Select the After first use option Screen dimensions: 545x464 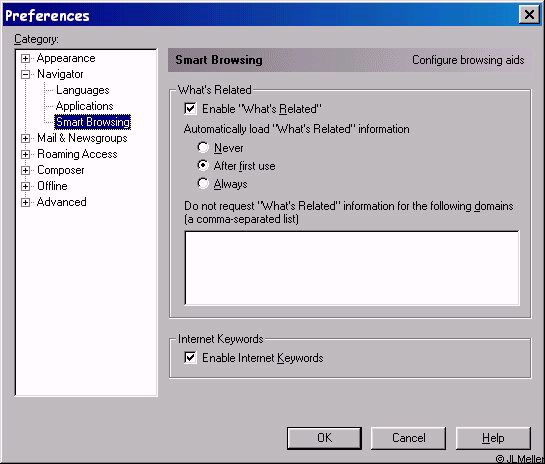pos(203,165)
